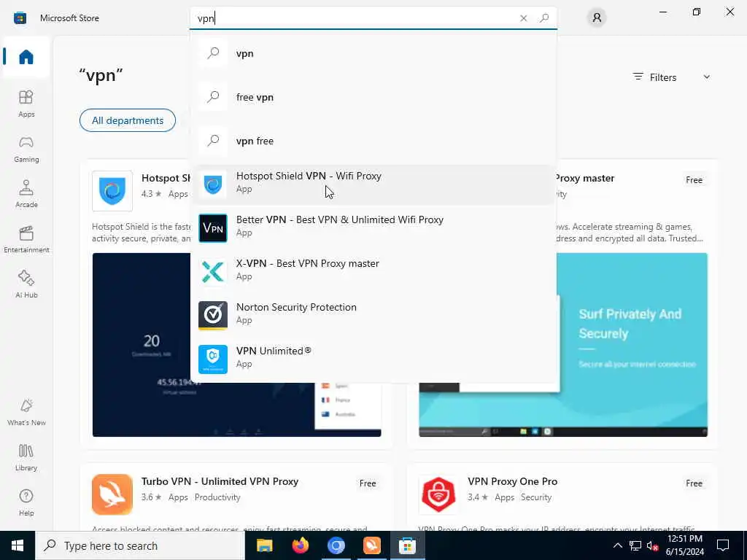The width and height of the screenshot is (747, 560).
Task: Open Turbo VPN - Unlimited VPN Proxy title
Action: (220, 481)
